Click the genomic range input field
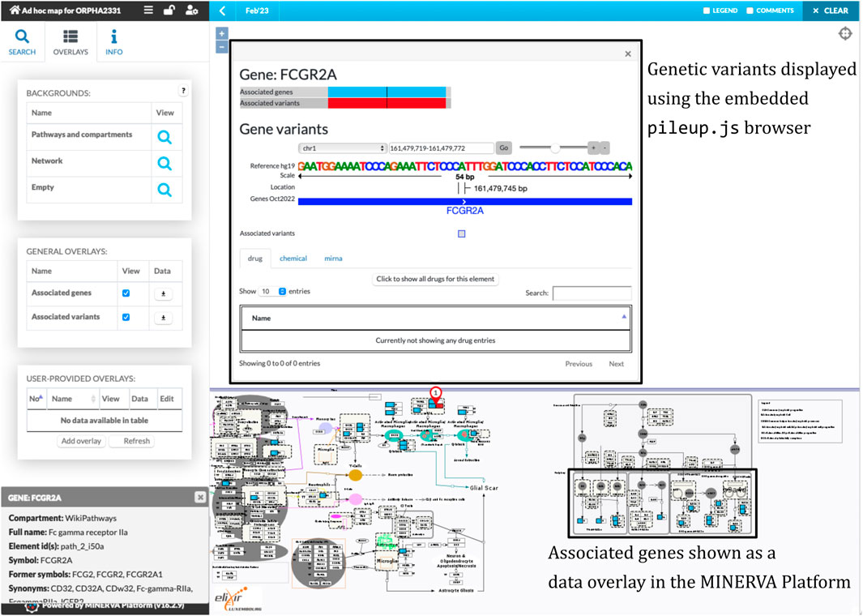This screenshot has height=616, width=863. [442, 148]
